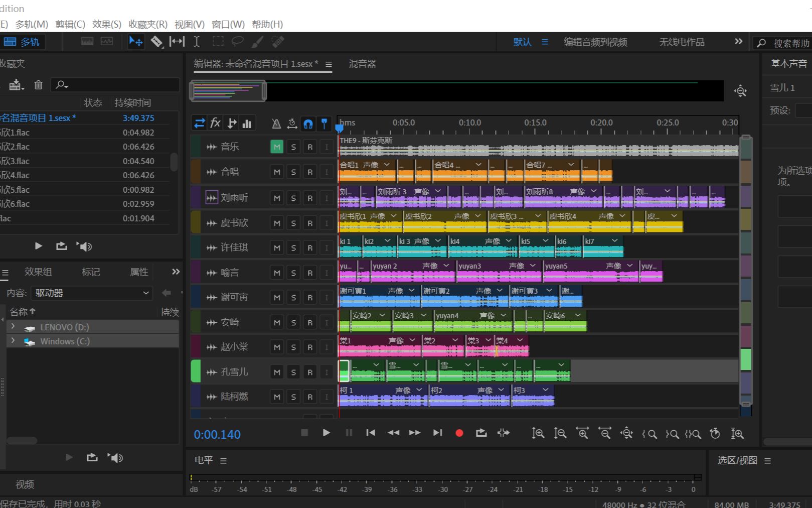The height and width of the screenshot is (508, 812).
Task: Click the delete trash icon in Files panel
Action: pyautogui.click(x=39, y=85)
